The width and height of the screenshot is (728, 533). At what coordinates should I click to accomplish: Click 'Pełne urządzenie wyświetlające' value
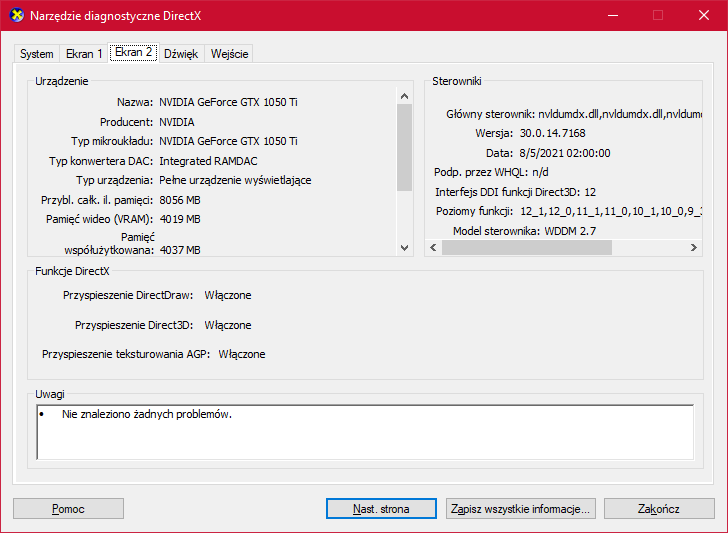(235, 180)
